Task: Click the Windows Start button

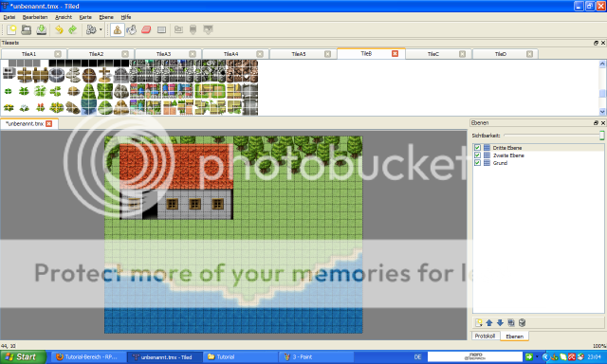Action: click(x=23, y=356)
